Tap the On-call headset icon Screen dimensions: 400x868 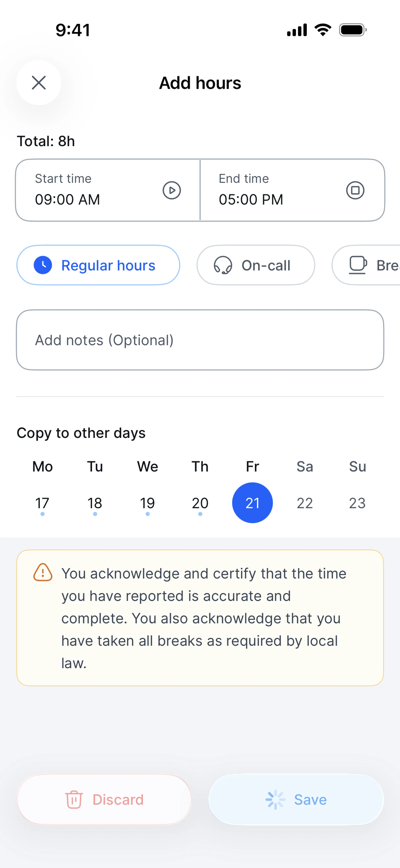tap(222, 265)
